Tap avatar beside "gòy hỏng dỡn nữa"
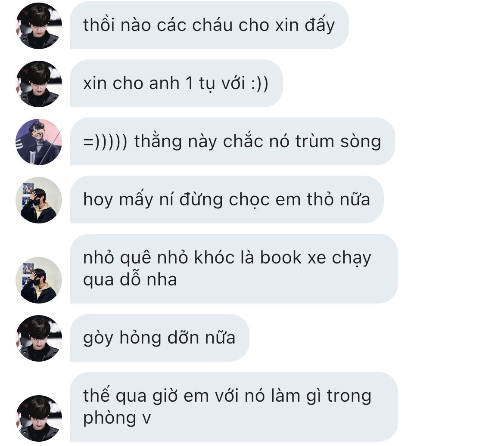 pos(39,338)
